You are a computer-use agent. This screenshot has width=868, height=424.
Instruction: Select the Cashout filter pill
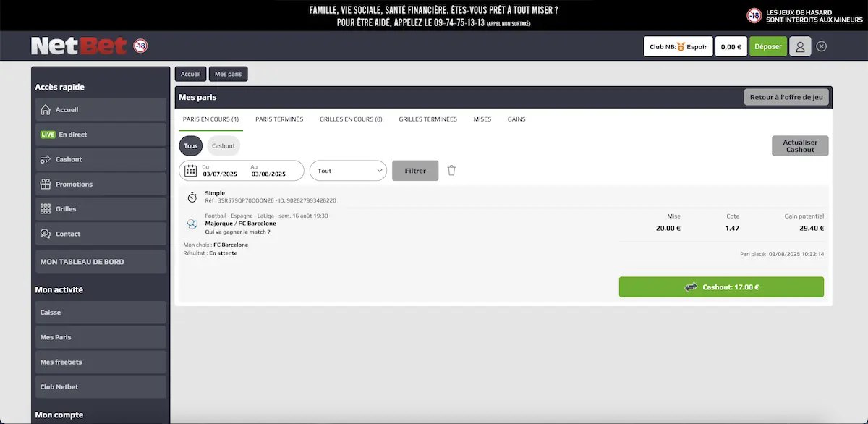tap(224, 145)
